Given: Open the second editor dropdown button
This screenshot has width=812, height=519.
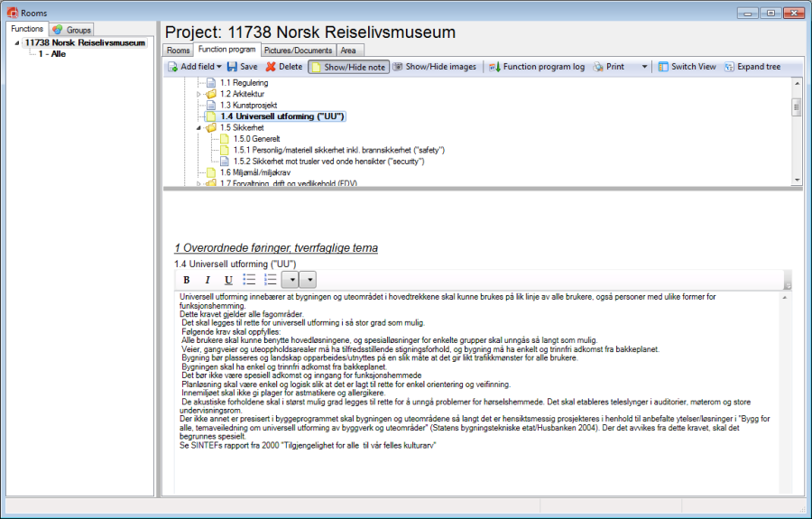Looking at the screenshot, I should click(308, 280).
